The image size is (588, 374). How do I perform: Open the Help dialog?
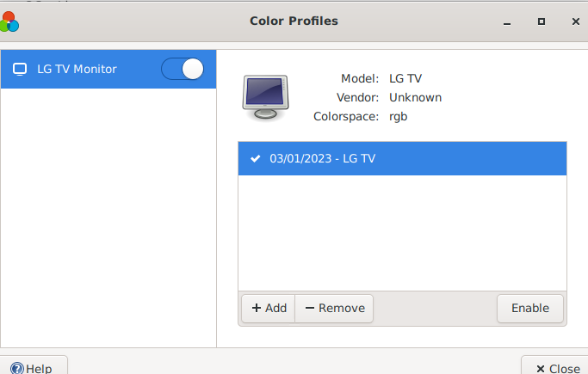tap(33, 366)
